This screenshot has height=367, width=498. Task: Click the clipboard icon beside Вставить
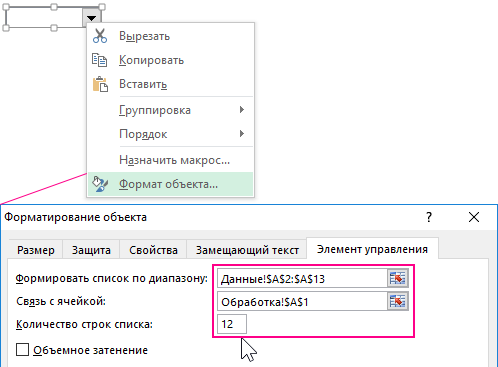pos(100,84)
